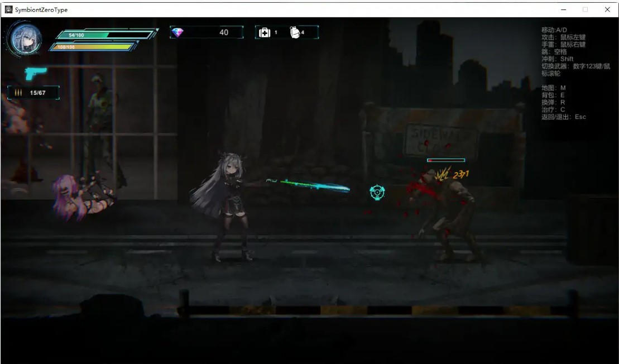Click the grenade item icon
This screenshot has width=619, height=364.
pyautogui.click(x=295, y=32)
